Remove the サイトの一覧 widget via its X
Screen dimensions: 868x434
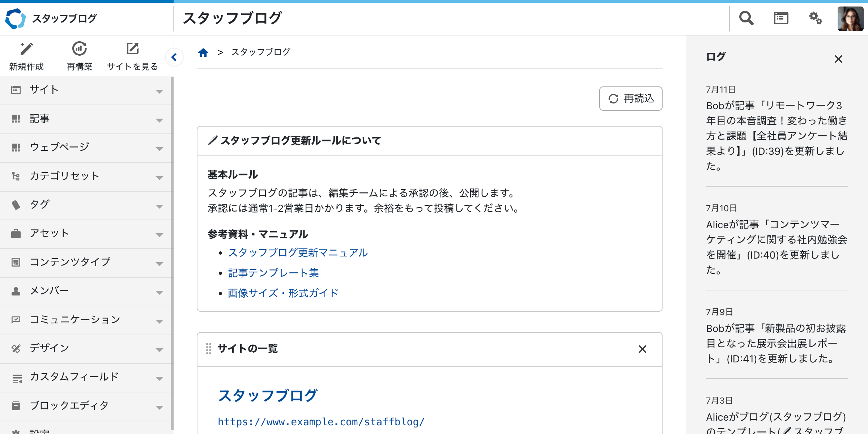pyautogui.click(x=643, y=349)
